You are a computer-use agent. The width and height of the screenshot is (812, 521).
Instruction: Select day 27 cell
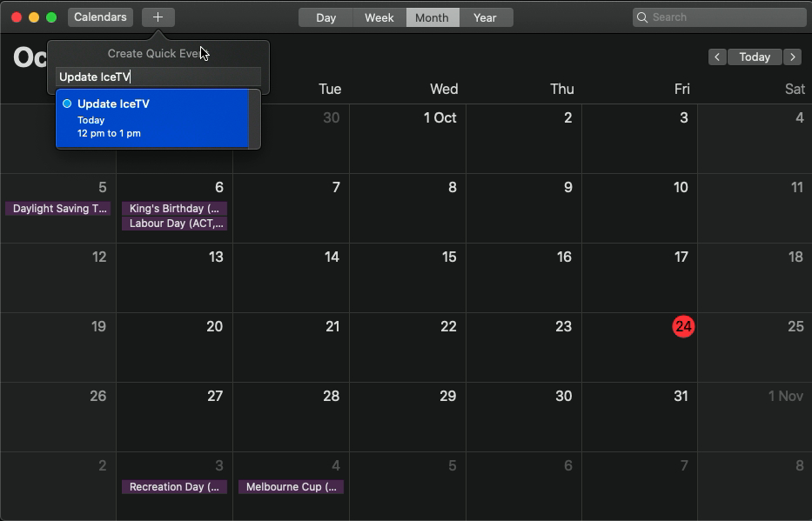tap(175, 417)
